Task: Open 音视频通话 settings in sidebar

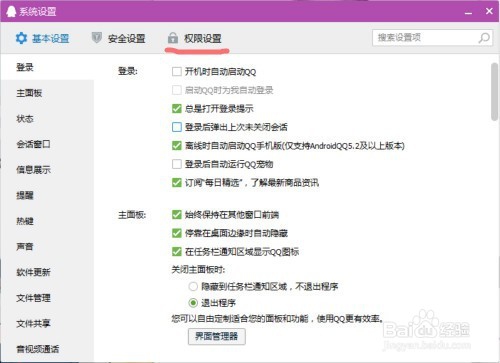Action: point(47,349)
